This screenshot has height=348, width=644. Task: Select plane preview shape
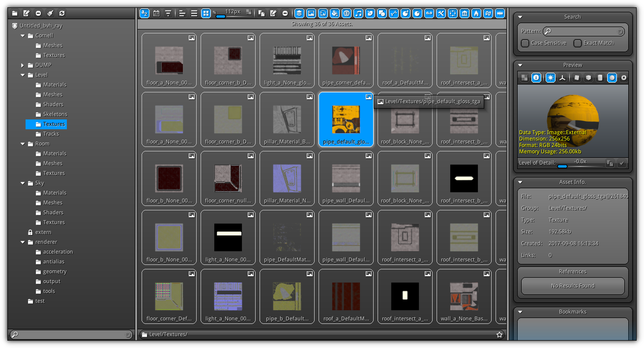[x=577, y=78]
